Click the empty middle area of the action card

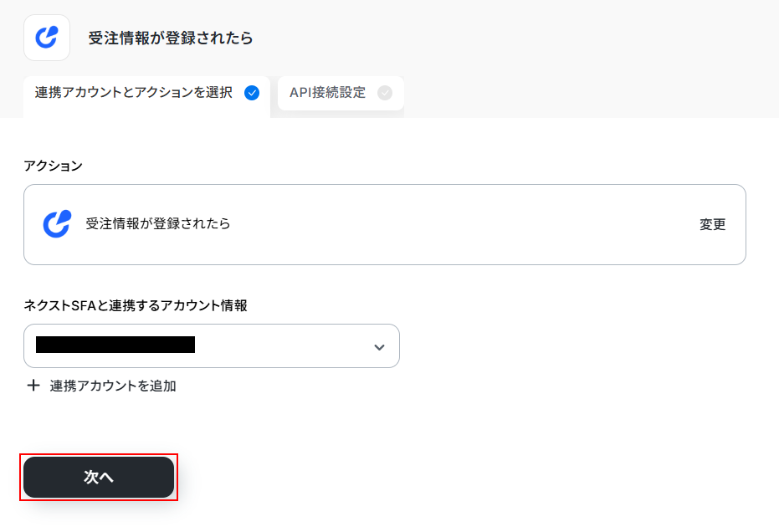click(x=460, y=224)
